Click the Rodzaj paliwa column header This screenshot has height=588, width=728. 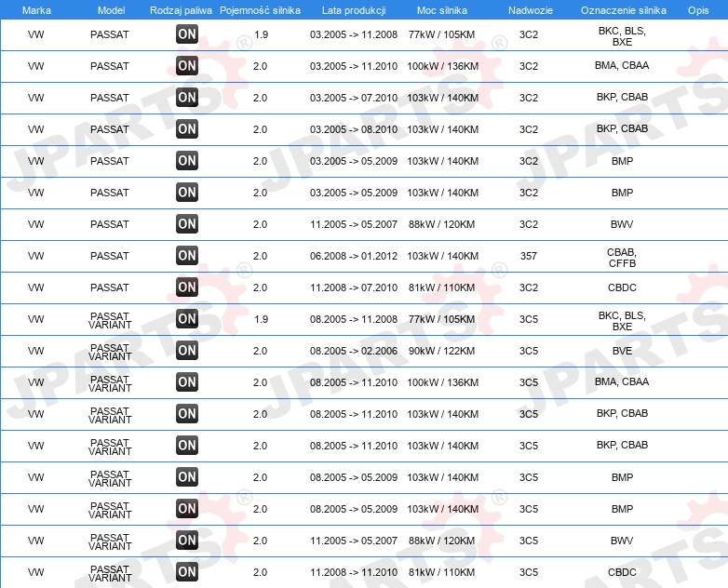[x=181, y=10]
